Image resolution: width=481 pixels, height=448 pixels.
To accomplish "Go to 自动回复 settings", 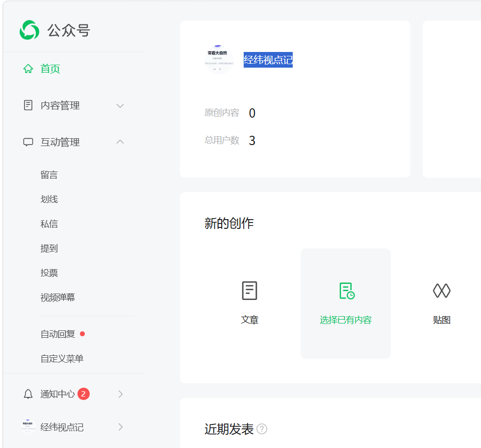I will pyautogui.click(x=58, y=334).
